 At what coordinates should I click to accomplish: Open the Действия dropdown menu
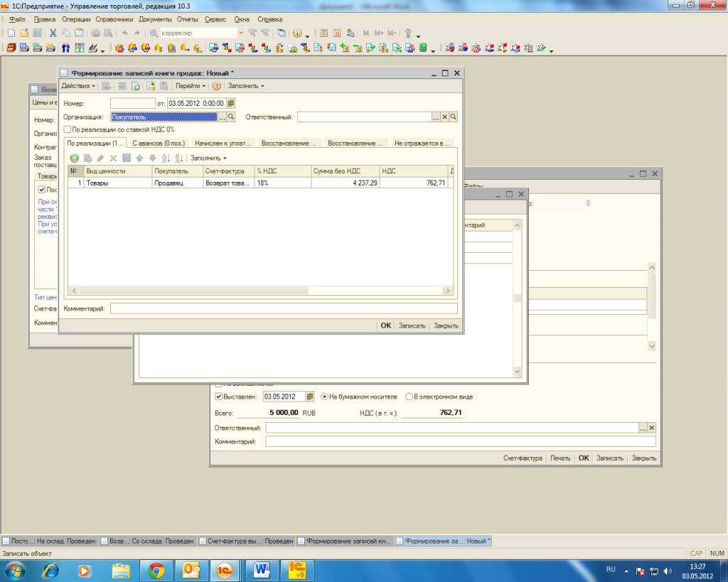pos(78,86)
